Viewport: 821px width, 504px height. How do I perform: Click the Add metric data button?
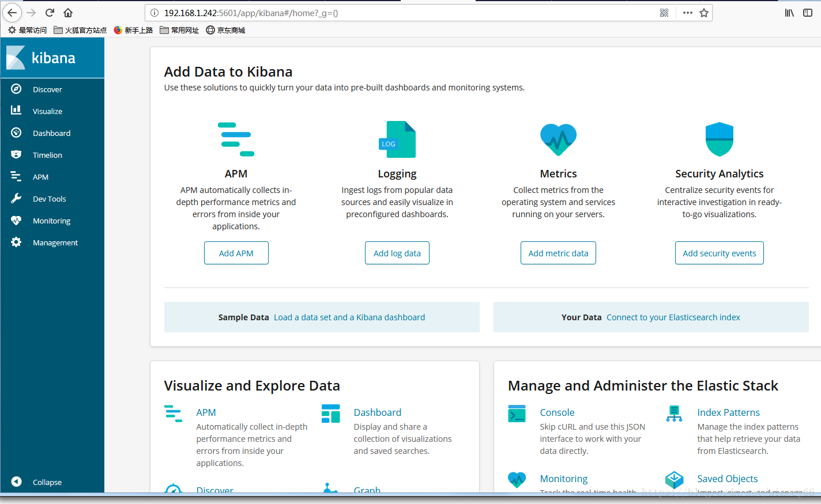coord(558,253)
